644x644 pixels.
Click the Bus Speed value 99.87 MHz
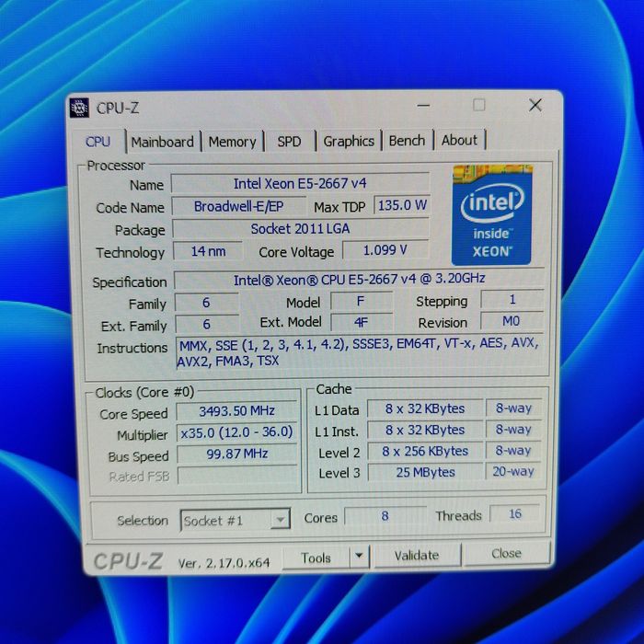tap(237, 454)
